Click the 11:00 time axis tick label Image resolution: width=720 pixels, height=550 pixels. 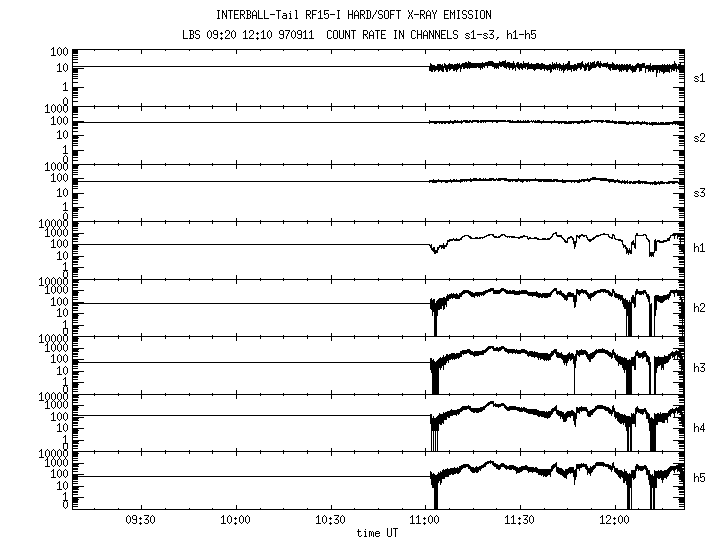pyautogui.click(x=425, y=521)
